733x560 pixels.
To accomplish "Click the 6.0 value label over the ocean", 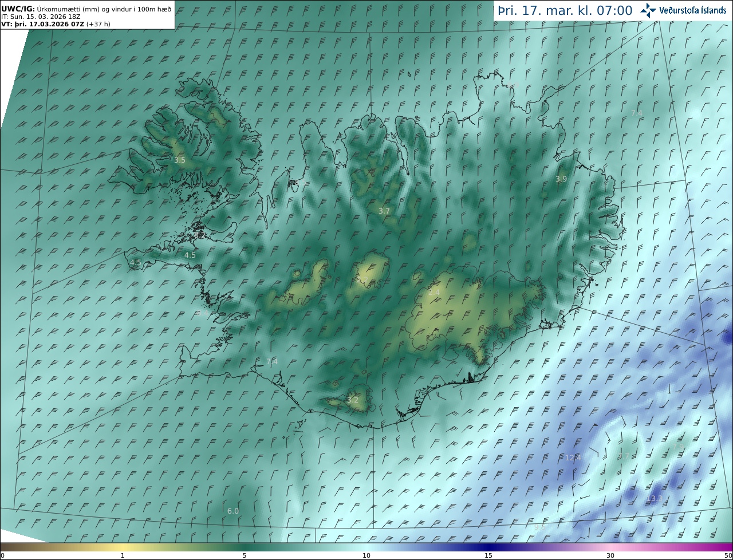I will click(x=233, y=511).
